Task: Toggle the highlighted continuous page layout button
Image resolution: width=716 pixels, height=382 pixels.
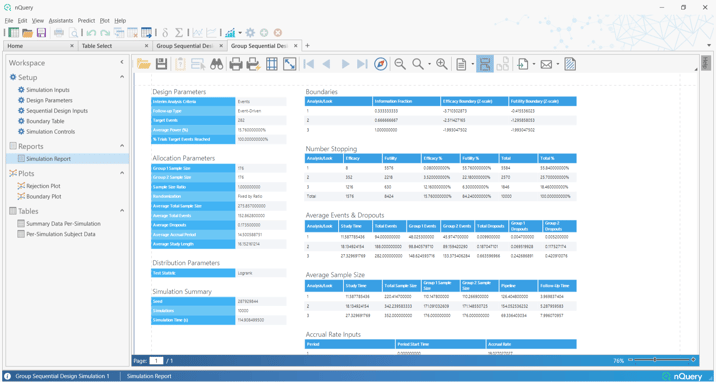Action: (485, 64)
